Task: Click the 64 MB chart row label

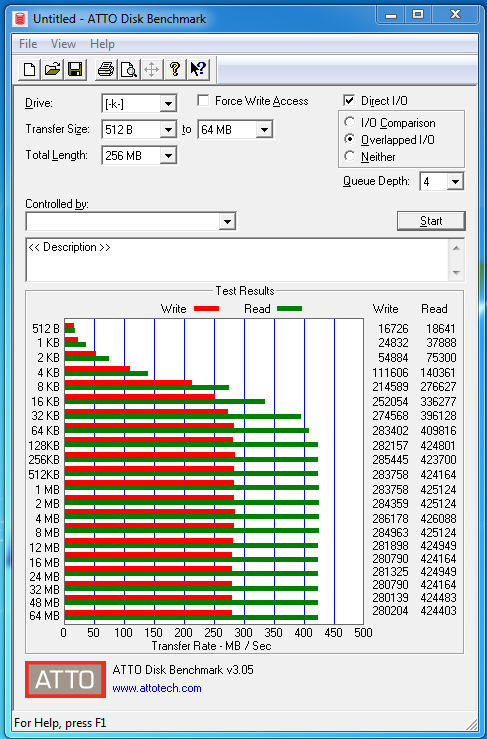Action: click(45, 616)
